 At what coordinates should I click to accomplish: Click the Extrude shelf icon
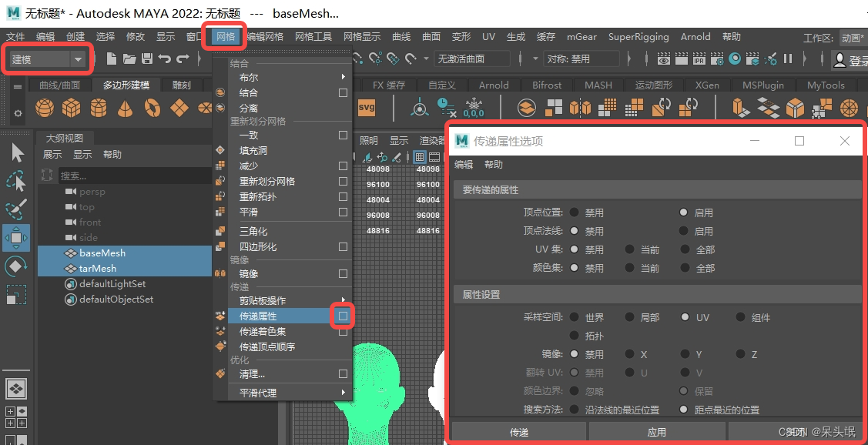pyautogui.click(x=741, y=107)
